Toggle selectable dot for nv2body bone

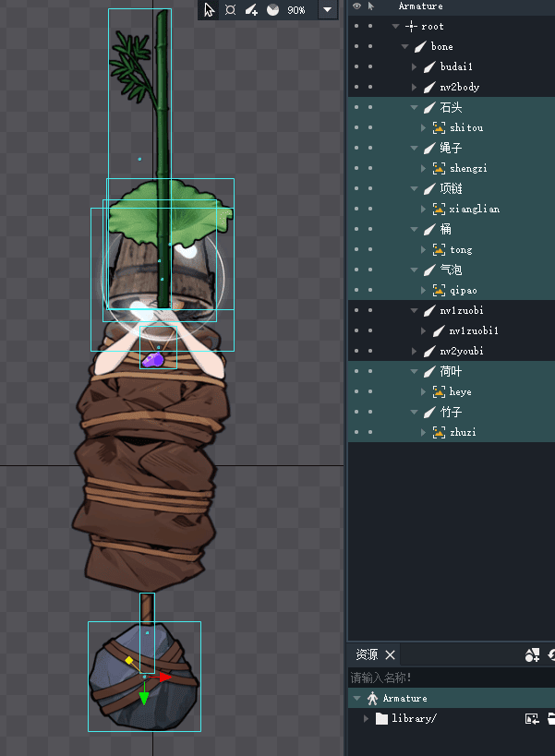(370, 87)
